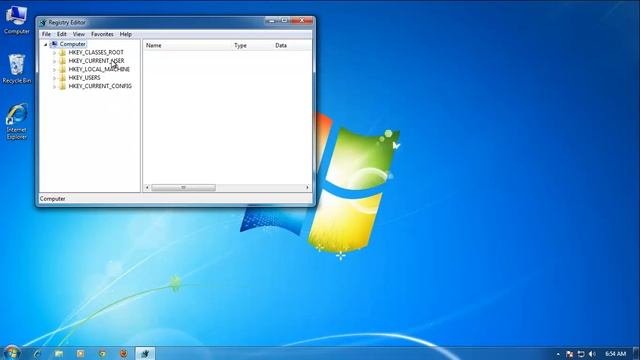The image size is (640, 360).
Task: Click the Data column header
Action: [292, 45]
